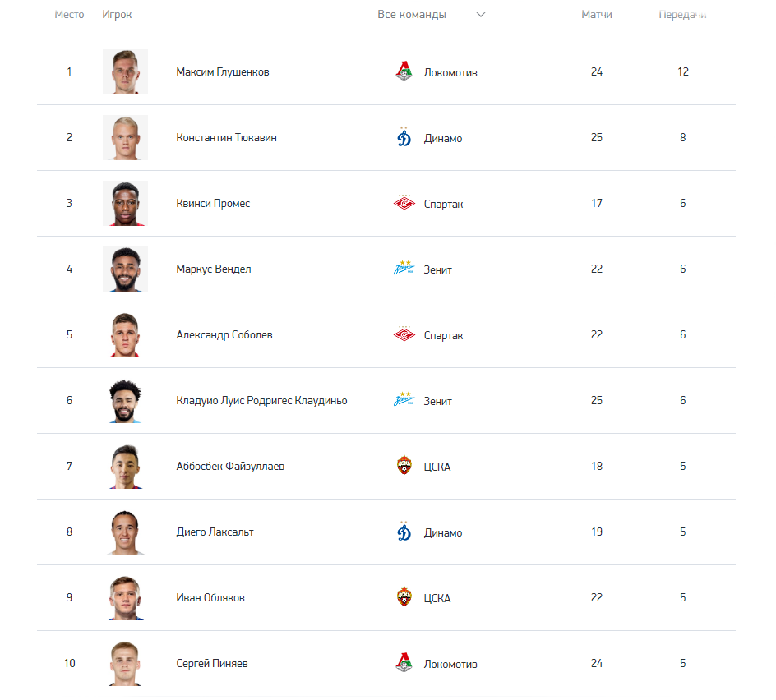Sort the table by the Передачи column header
Viewport: 776px width, 700px height.
(x=682, y=14)
